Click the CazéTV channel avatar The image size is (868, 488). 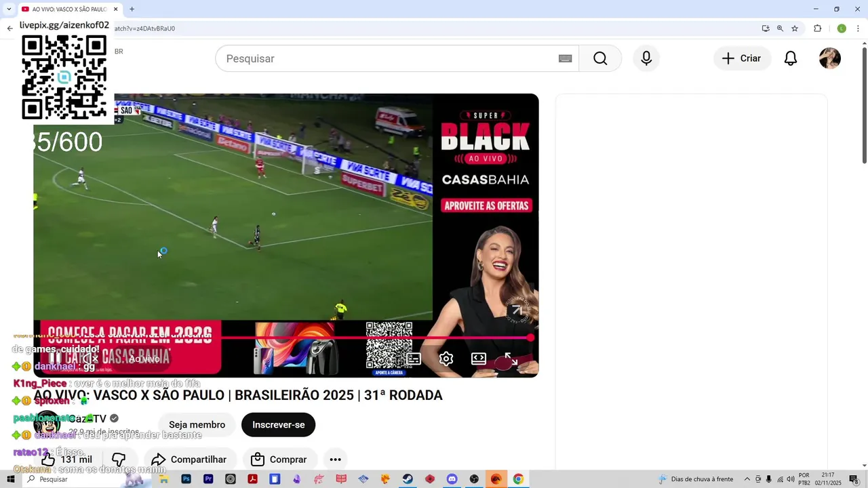coord(47,424)
